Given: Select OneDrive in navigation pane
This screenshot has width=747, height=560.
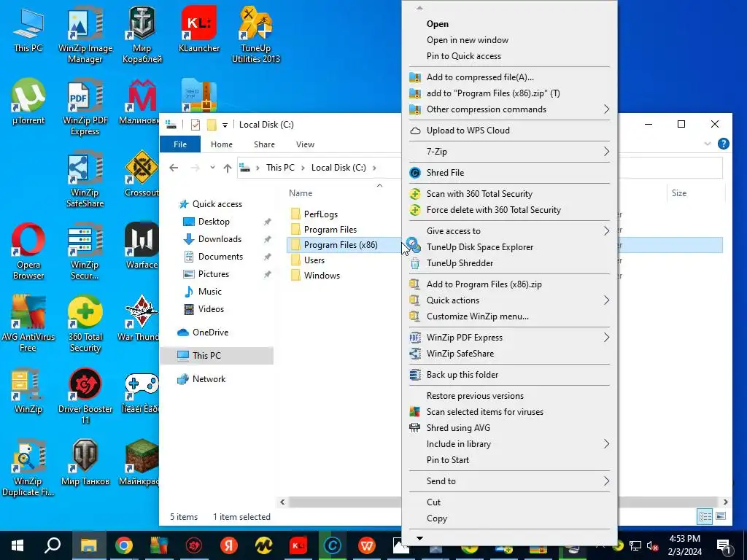Looking at the screenshot, I should 210,332.
